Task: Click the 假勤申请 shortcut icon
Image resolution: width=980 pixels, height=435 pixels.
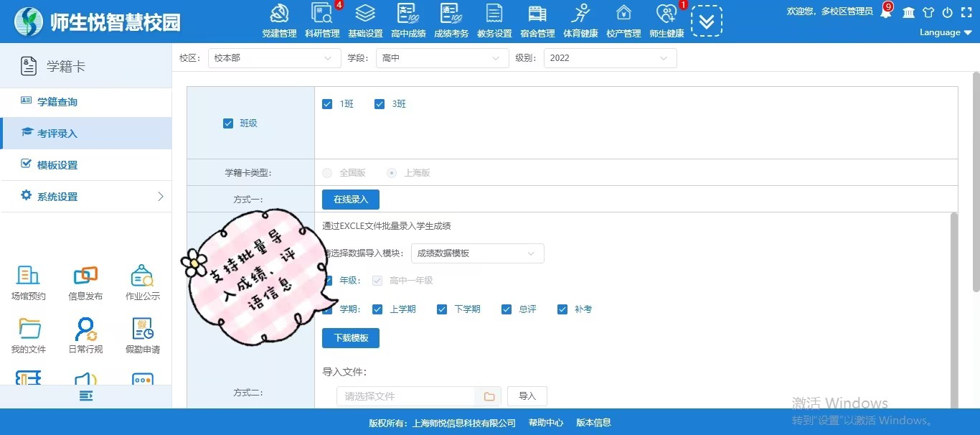Action: (x=143, y=329)
